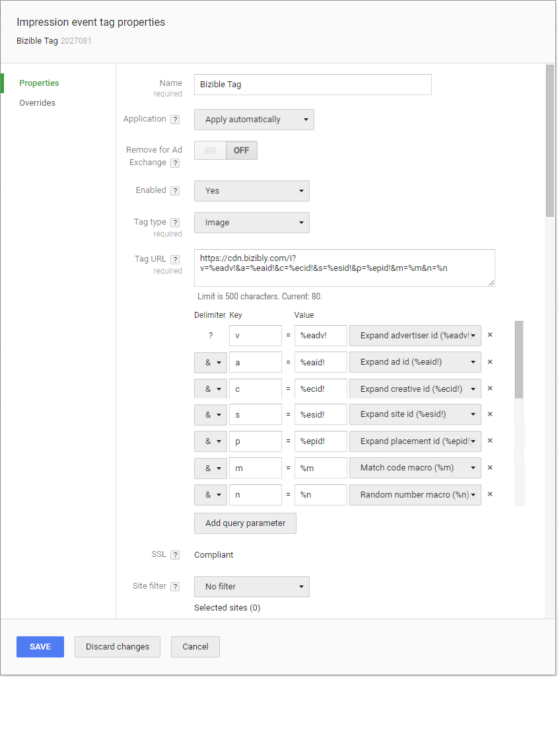This screenshot has width=560, height=748.
Task: Open the Tag type Image dropdown
Action: (x=252, y=223)
